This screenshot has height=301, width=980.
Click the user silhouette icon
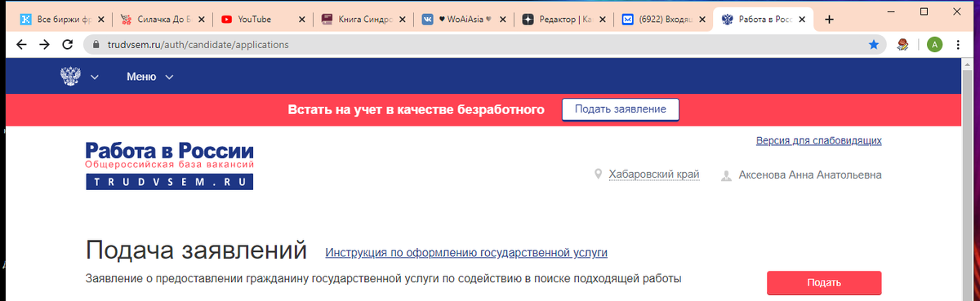[726, 175]
